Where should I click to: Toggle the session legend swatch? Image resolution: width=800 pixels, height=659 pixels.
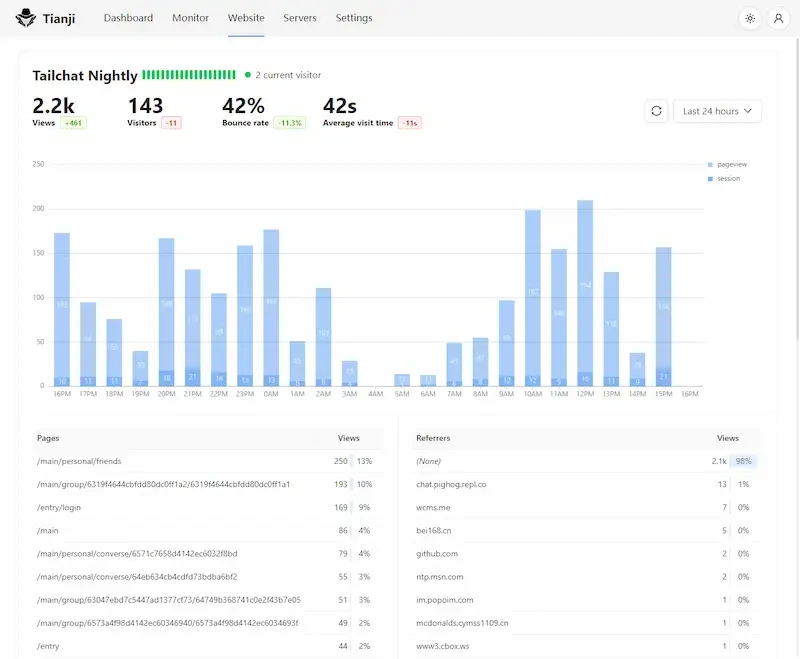click(x=710, y=179)
